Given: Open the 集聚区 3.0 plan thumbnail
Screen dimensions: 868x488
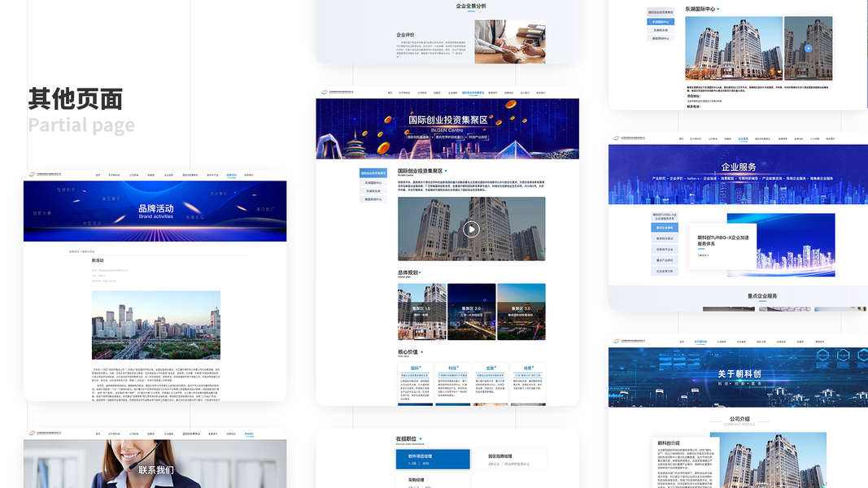Looking at the screenshot, I should click(521, 312).
